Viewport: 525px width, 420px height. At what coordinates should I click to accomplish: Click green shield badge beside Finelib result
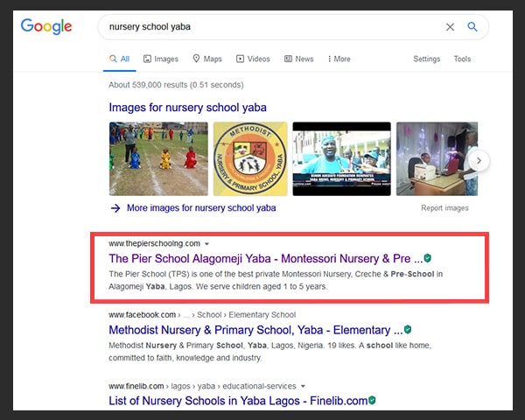point(372,400)
